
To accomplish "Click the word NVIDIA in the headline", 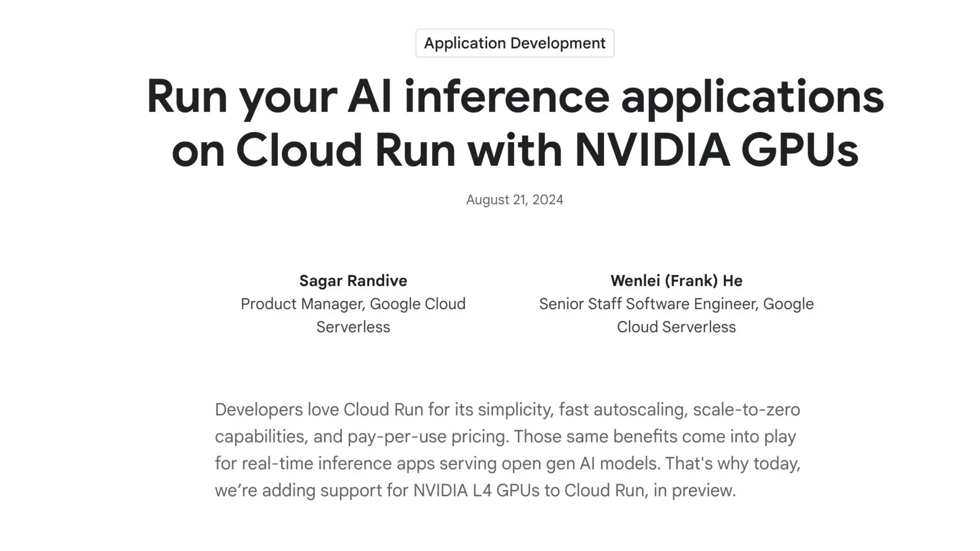I will coord(652,150).
